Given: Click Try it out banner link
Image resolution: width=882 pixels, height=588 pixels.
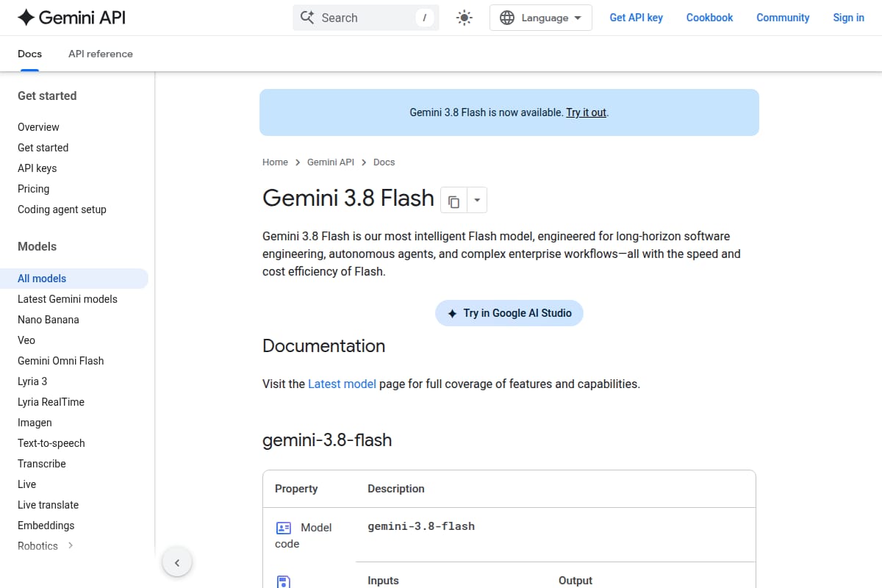Looking at the screenshot, I should click(x=586, y=112).
